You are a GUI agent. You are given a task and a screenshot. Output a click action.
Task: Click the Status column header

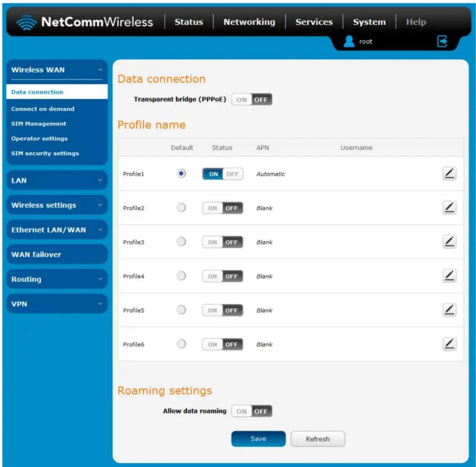pos(222,148)
